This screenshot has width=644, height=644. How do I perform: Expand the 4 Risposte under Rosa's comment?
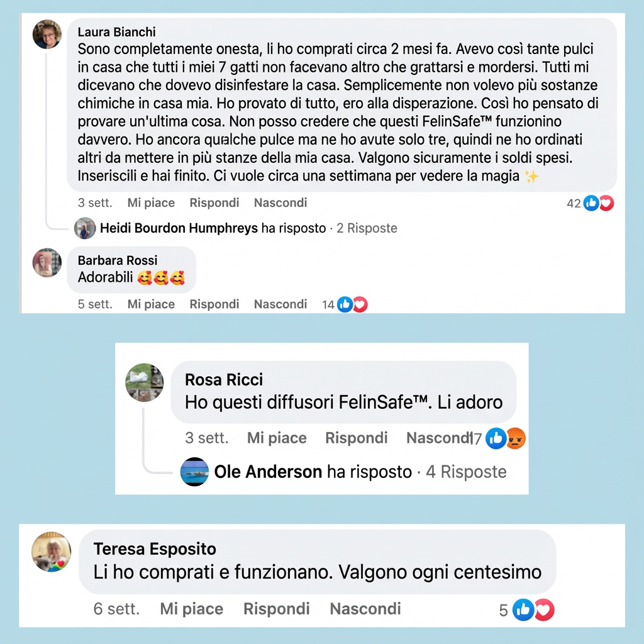466,472
